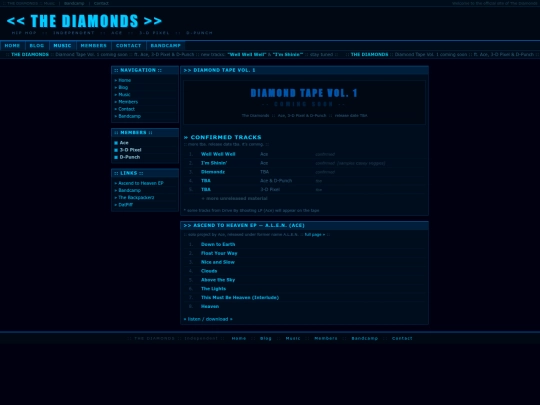Open 'full page »' link for EP
540x405 pixels.
click(x=315, y=235)
